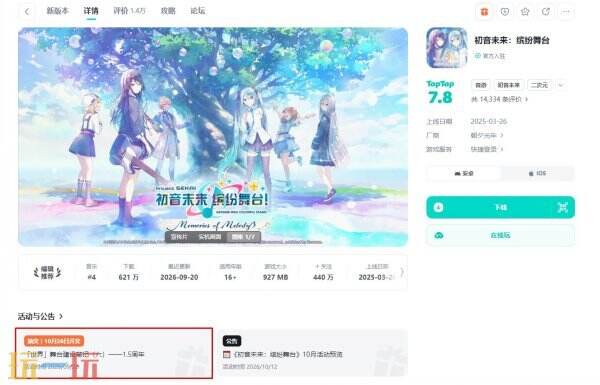Click the game title 初音未来：缤纷舞台
Image resolution: width=600 pixels, height=385 pixels.
(512, 40)
